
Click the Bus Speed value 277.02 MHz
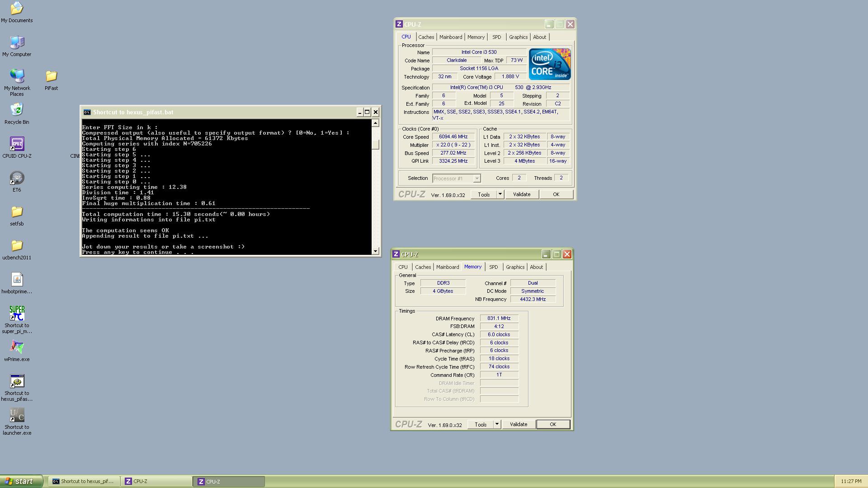tap(453, 153)
